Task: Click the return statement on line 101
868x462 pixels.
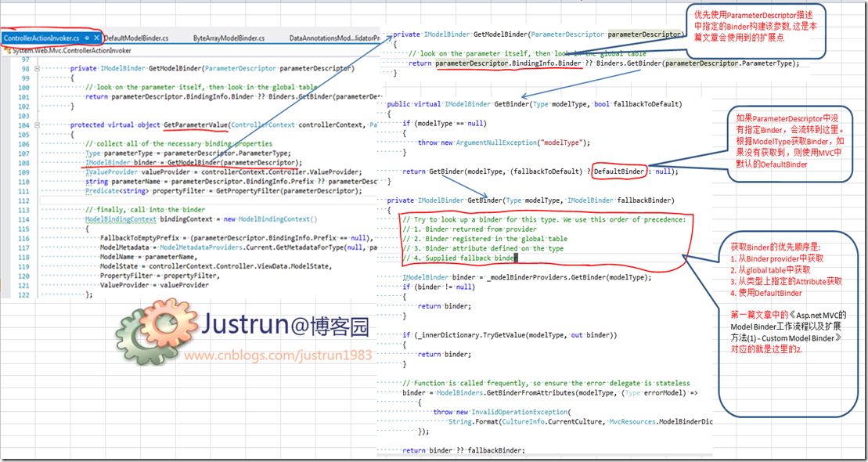Action: tap(232, 97)
